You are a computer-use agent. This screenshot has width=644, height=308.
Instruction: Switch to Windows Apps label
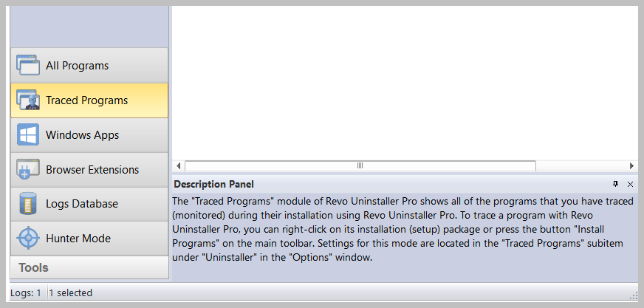click(x=82, y=135)
